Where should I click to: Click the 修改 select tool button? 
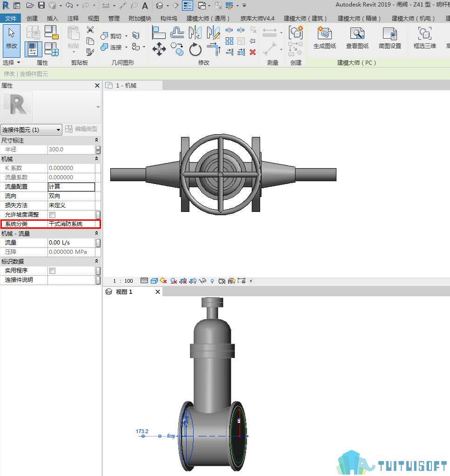coord(12,41)
